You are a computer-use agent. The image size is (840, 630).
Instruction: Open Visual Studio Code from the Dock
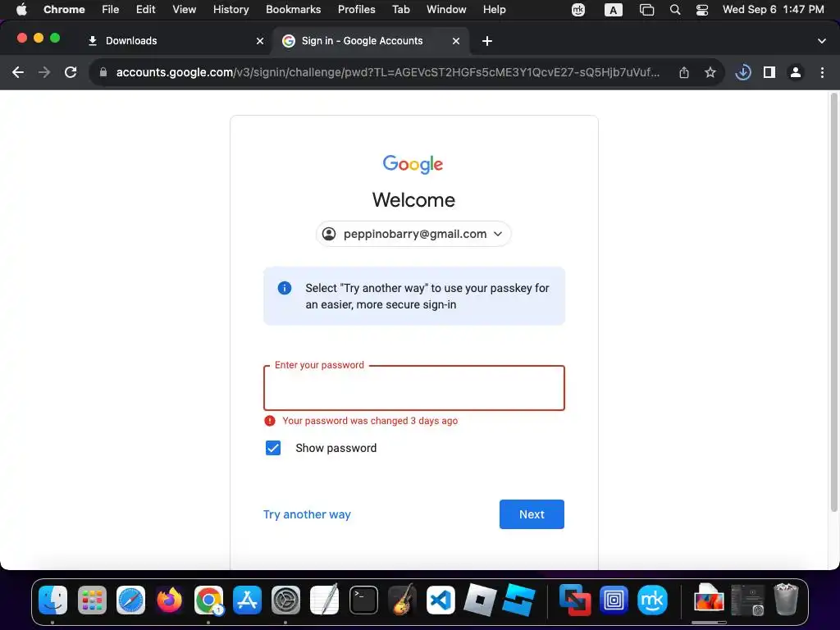(x=441, y=600)
